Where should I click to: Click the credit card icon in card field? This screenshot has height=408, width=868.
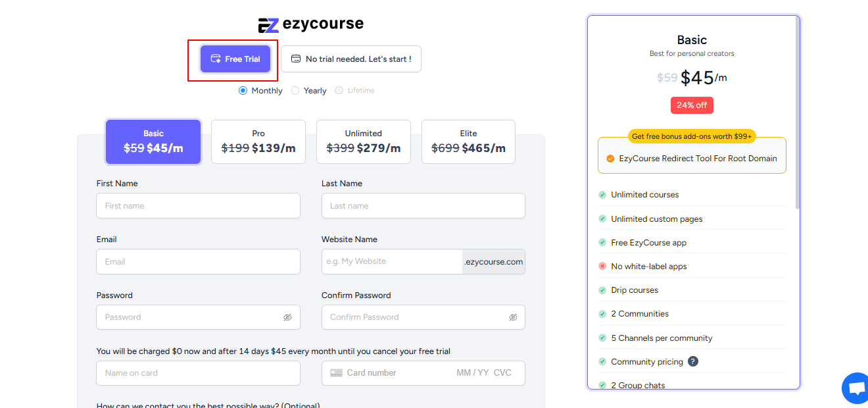tap(337, 373)
